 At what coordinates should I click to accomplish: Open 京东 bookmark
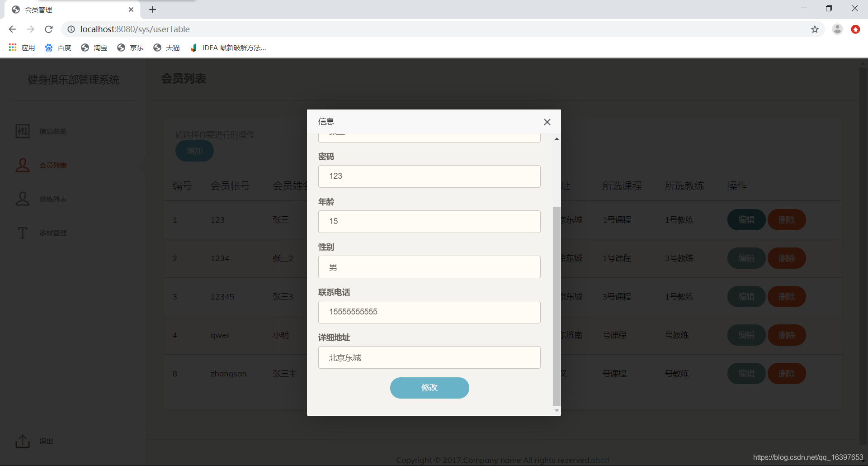point(130,48)
